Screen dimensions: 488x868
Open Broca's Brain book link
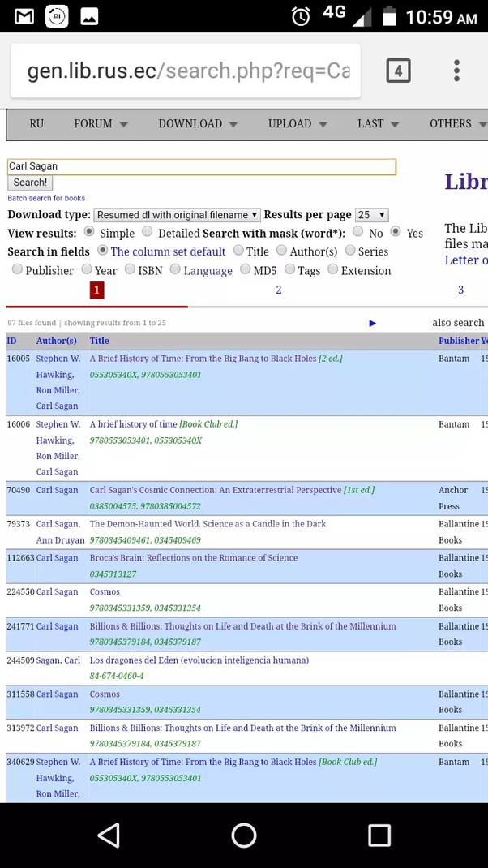click(x=194, y=557)
